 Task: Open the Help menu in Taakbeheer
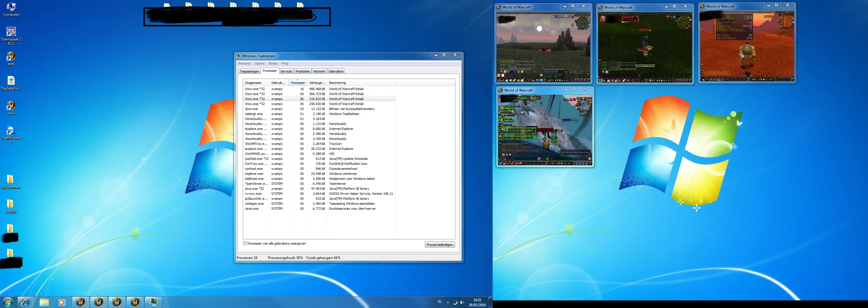tap(285, 63)
